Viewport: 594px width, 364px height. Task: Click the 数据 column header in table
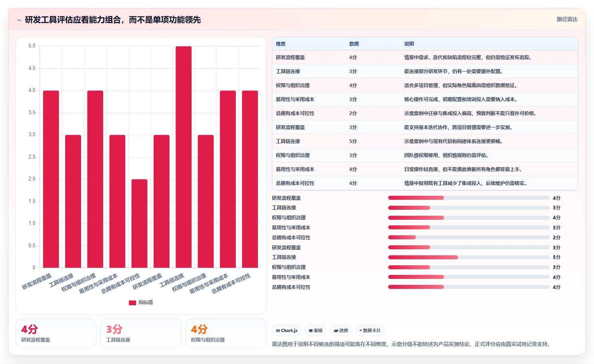coord(354,44)
